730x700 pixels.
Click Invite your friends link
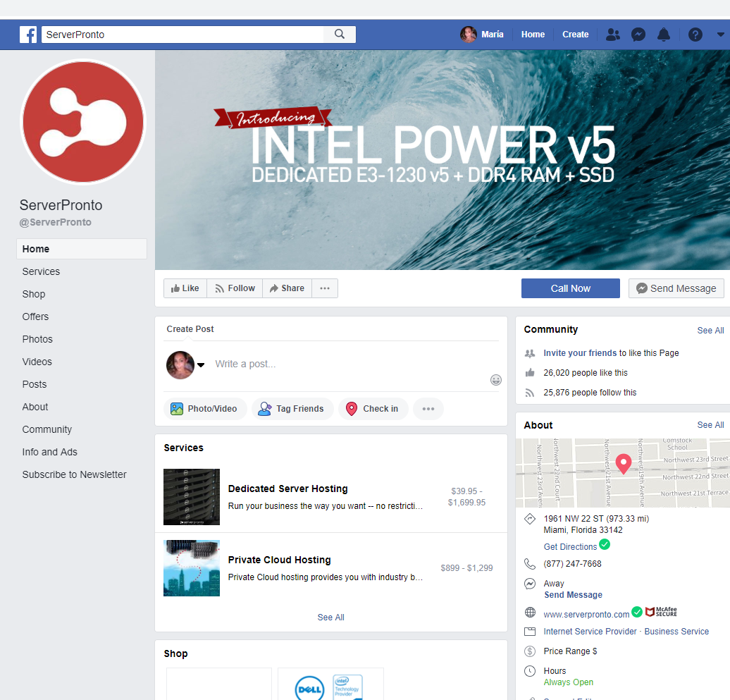pyautogui.click(x=580, y=353)
